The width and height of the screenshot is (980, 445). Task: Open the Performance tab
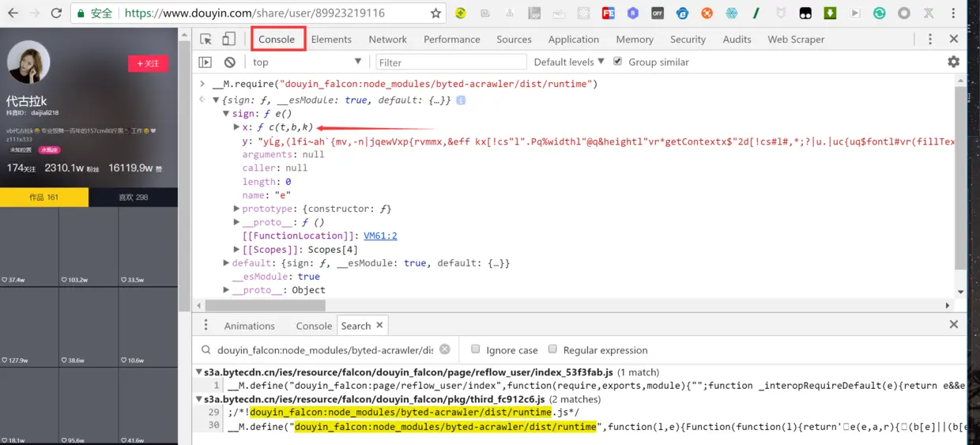click(x=451, y=39)
